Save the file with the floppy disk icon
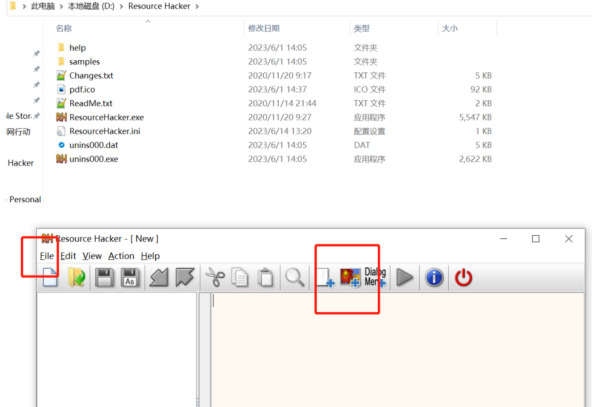This screenshot has width=592, height=407. pos(104,278)
